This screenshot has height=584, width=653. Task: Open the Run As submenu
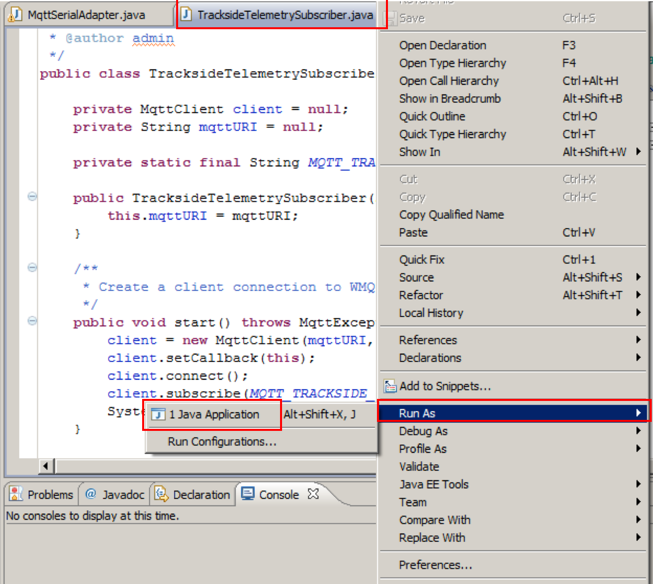point(513,413)
